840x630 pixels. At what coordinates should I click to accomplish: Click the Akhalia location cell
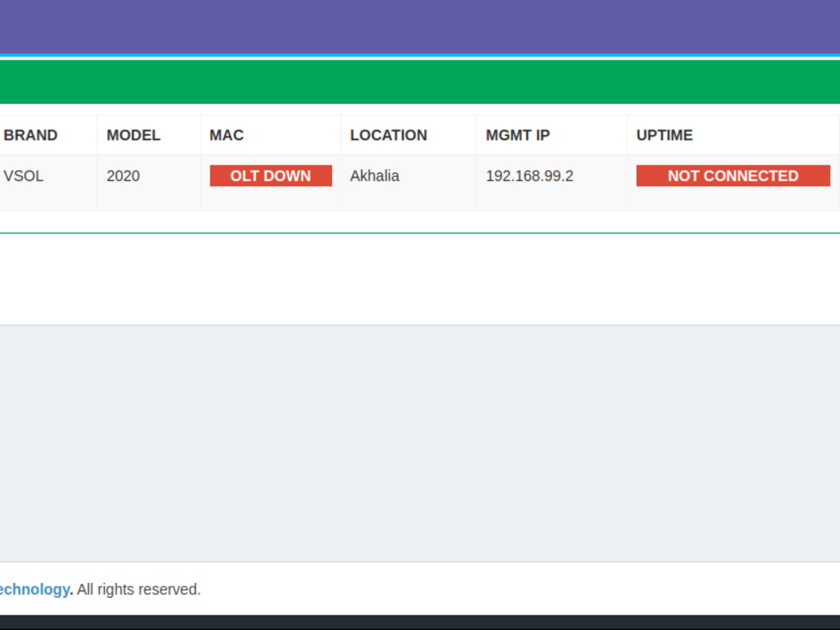pyautogui.click(x=375, y=176)
